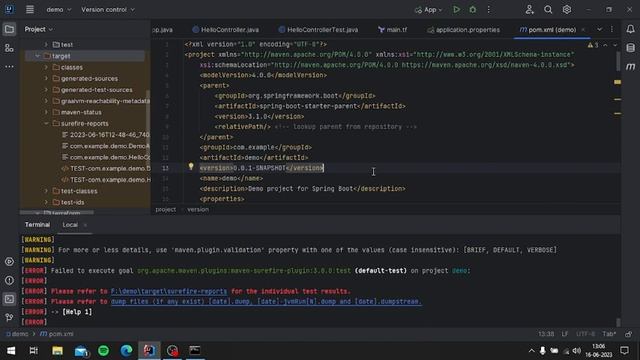
Task: Click the terminal vertical scrollbar
Action: (618, 322)
